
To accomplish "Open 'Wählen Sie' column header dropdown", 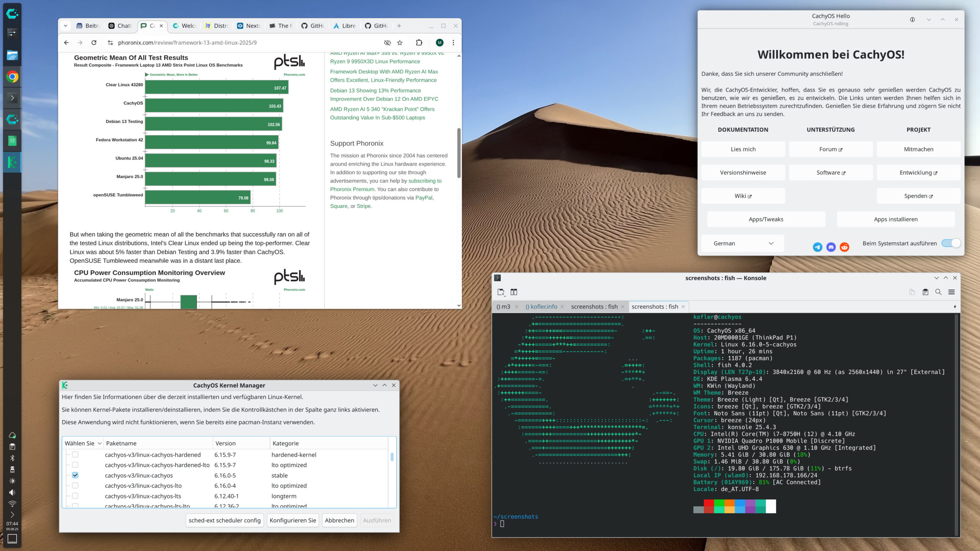I will [83, 443].
